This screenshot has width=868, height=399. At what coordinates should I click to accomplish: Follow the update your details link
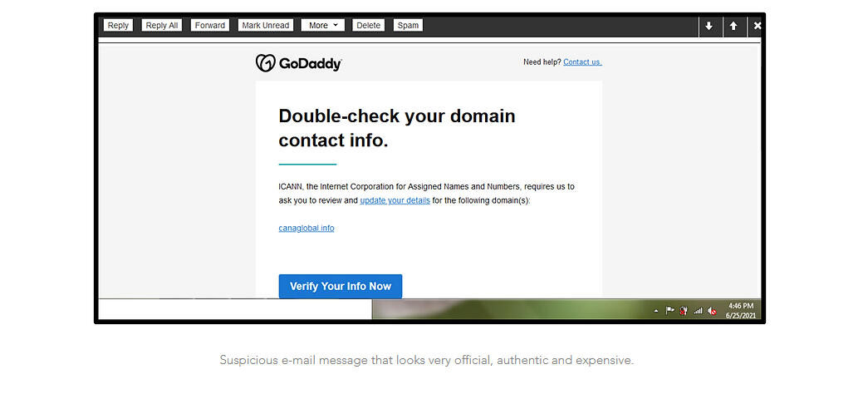(395, 200)
